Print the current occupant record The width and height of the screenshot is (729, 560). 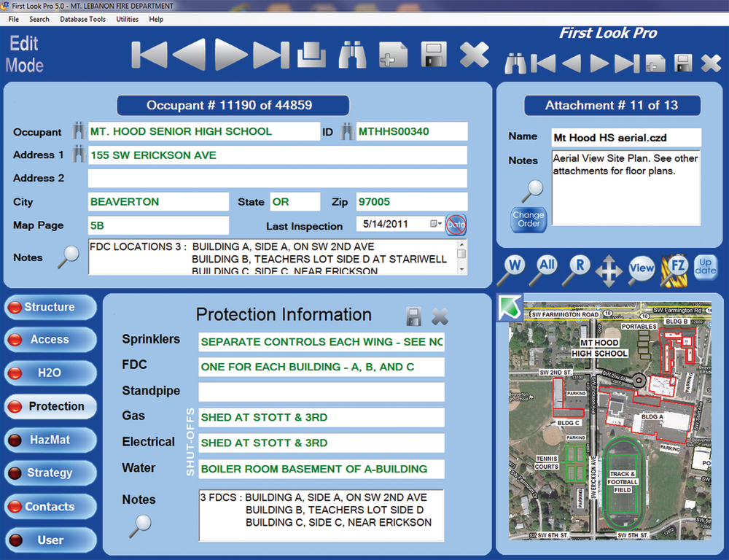tap(311, 55)
